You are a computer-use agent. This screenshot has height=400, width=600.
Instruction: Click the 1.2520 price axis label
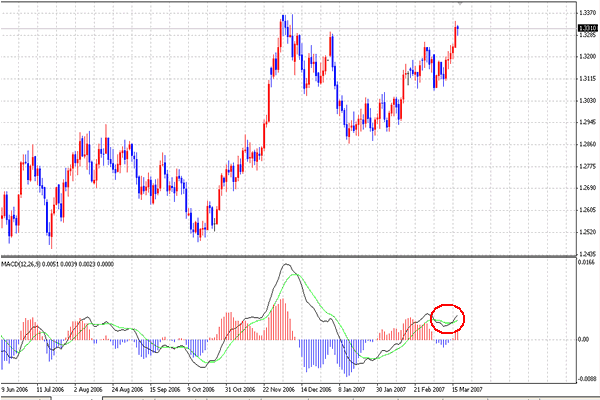[587, 232]
